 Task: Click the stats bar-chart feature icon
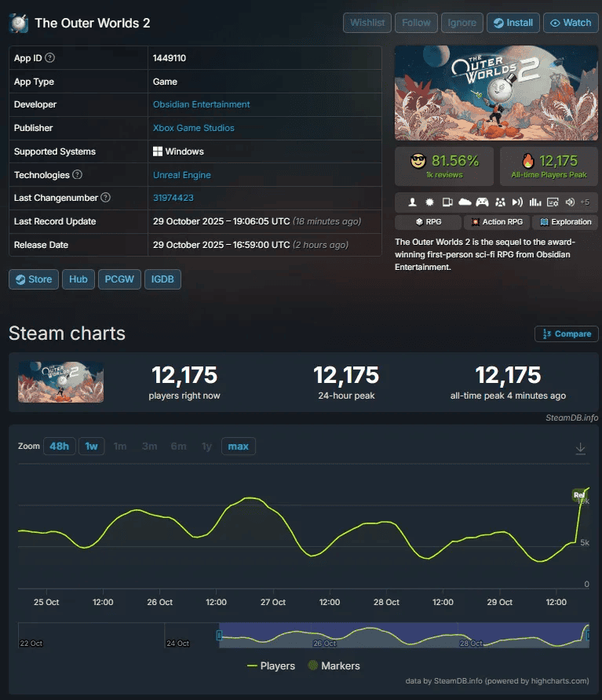point(536,202)
